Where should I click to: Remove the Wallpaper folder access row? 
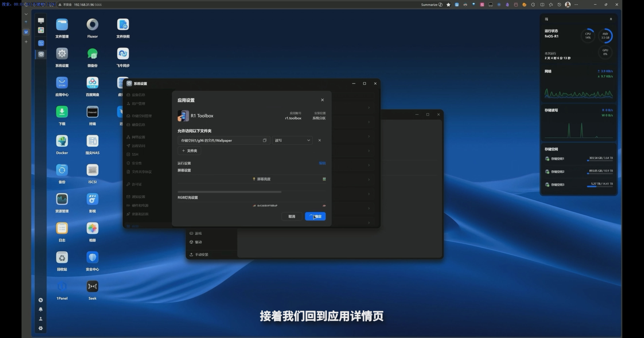tap(319, 140)
